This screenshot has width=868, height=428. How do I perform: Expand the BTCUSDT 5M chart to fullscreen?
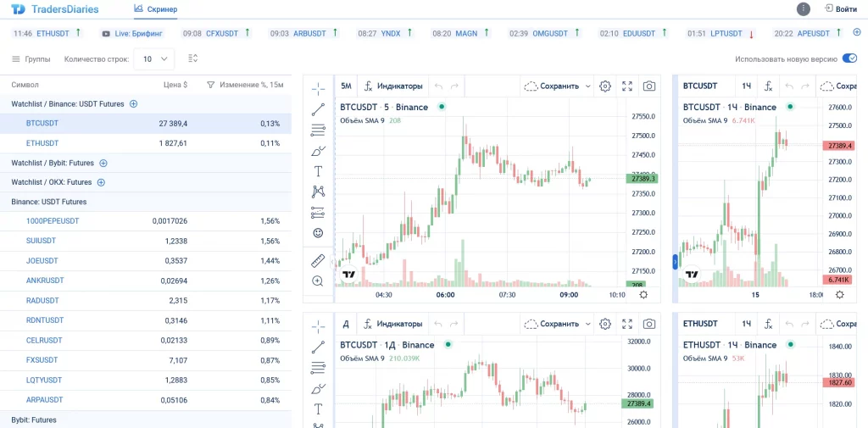click(x=627, y=86)
